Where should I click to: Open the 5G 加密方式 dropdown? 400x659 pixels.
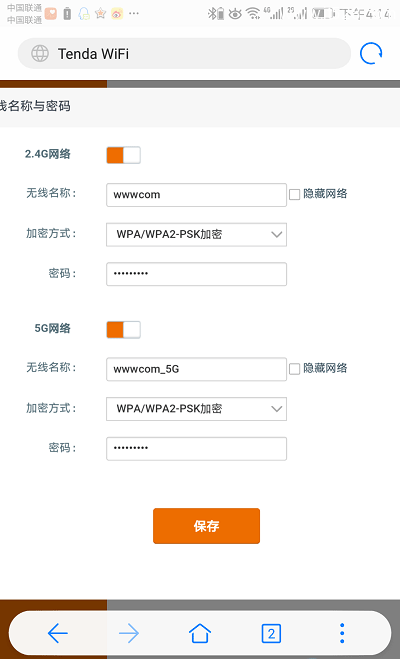[196, 409]
